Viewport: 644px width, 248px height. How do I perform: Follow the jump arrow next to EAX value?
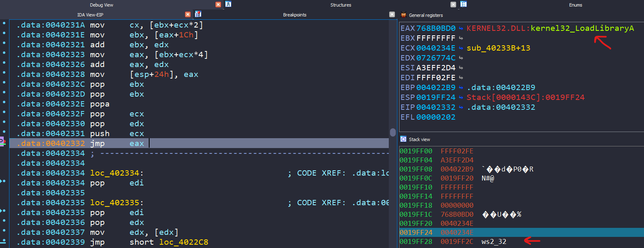click(x=461, y=28)
